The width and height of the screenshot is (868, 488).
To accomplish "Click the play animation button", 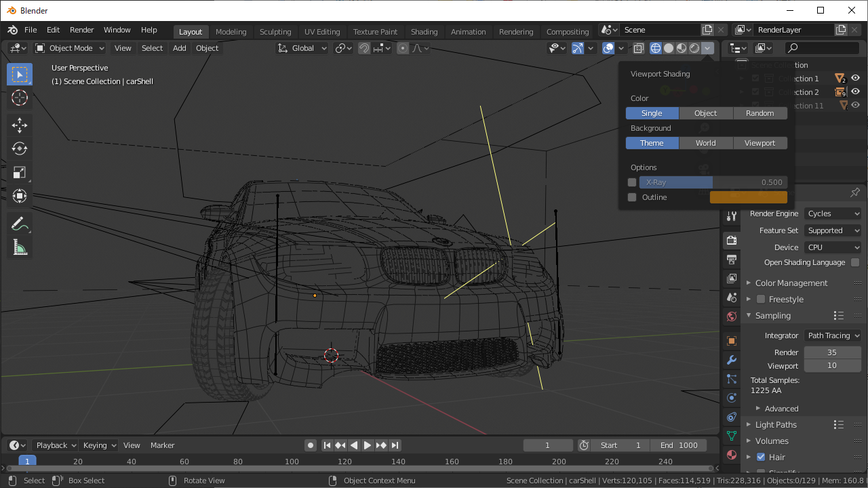I will pos(368,445).
